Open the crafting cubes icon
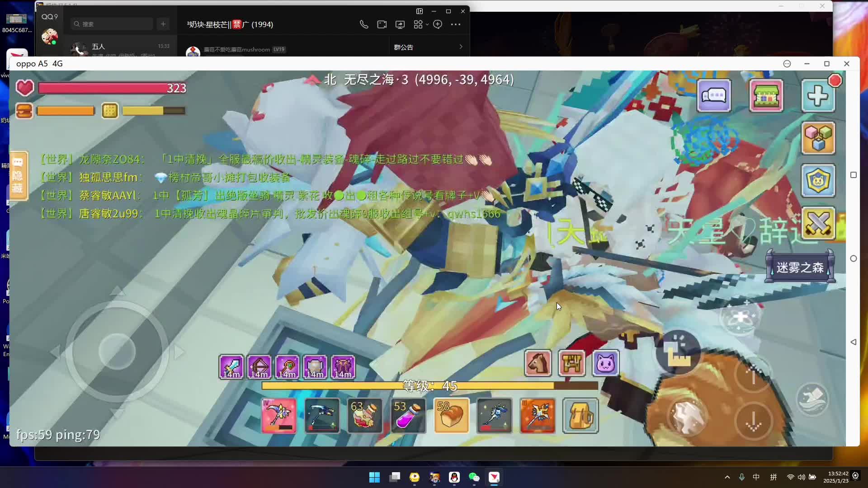 (819, 138)
